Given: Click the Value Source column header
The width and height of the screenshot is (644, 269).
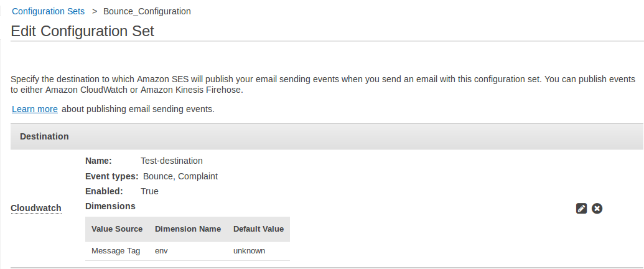Looking at the screenshot, I should 117,229.
